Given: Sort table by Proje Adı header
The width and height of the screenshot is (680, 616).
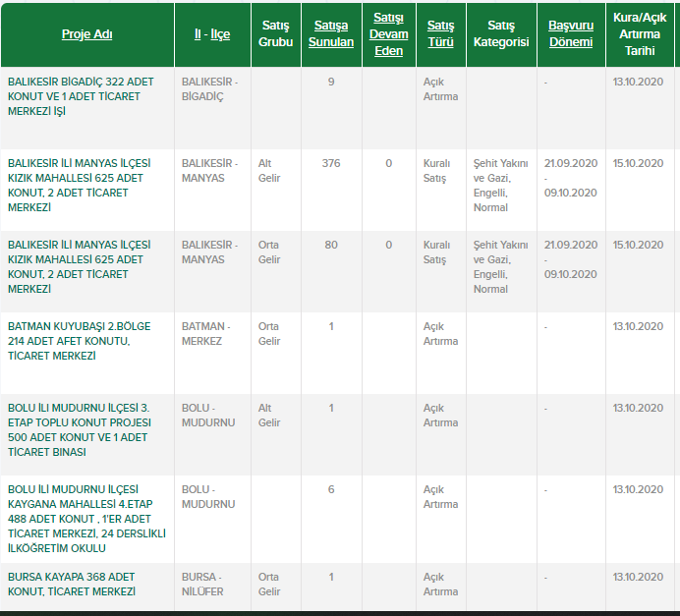Looking at the screenshot, I should point(86,34).
